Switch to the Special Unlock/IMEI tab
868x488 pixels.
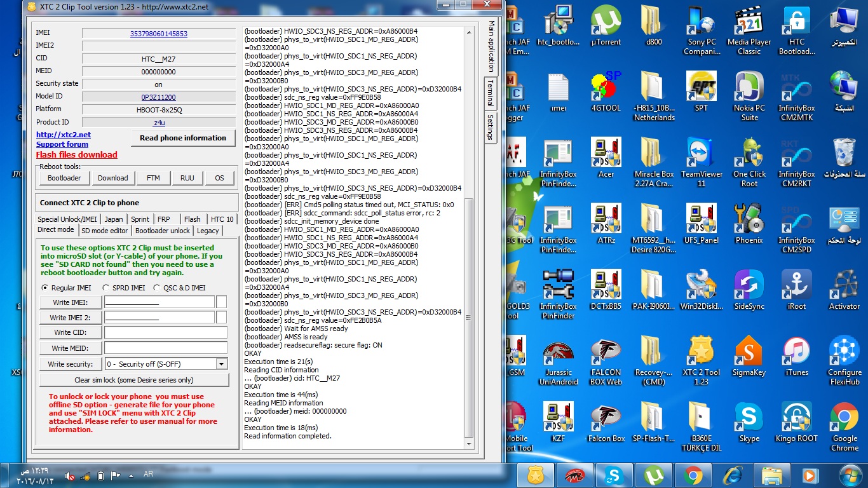click(67, 219)
